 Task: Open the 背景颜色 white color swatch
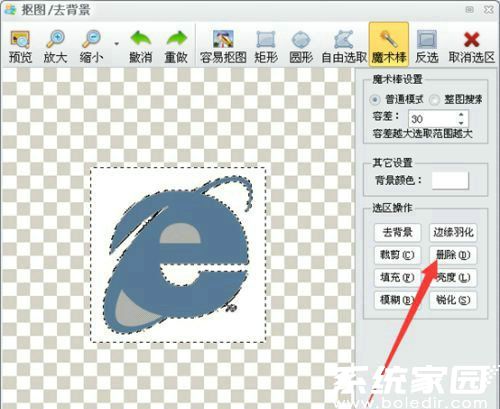pos(450,180)
